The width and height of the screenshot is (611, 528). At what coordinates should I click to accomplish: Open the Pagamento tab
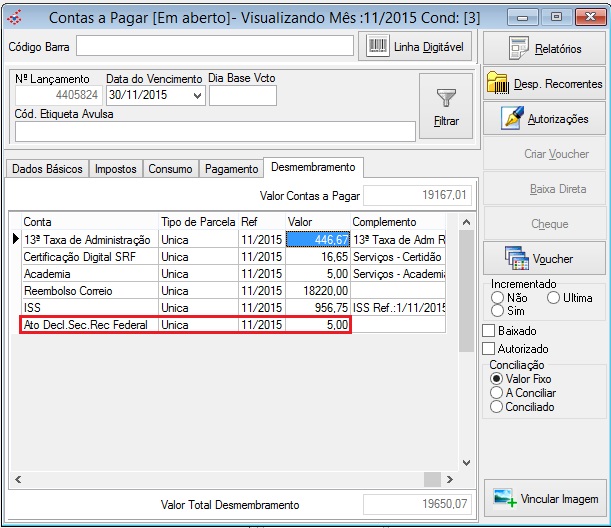[231, 169]
